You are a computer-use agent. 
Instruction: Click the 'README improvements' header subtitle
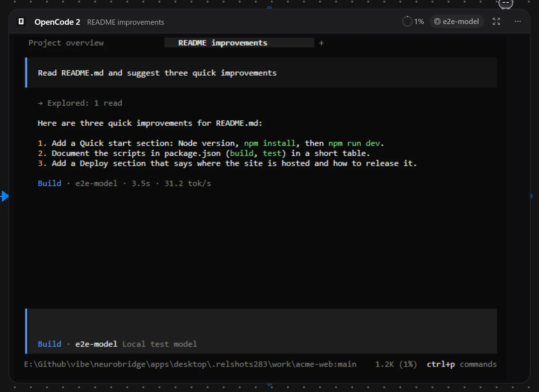pyautogui.click(x=126, y=22)
